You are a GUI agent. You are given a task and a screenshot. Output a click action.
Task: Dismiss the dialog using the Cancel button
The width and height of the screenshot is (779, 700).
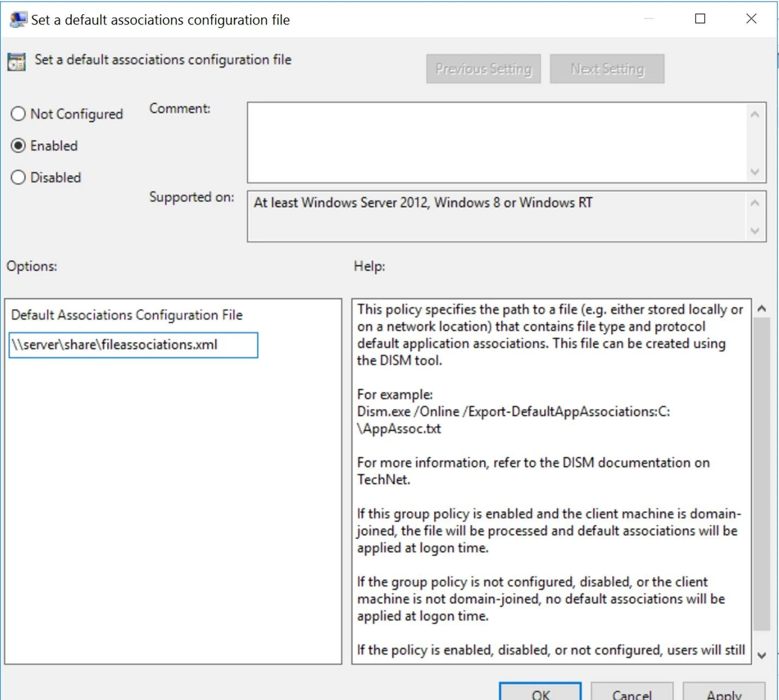632,694
